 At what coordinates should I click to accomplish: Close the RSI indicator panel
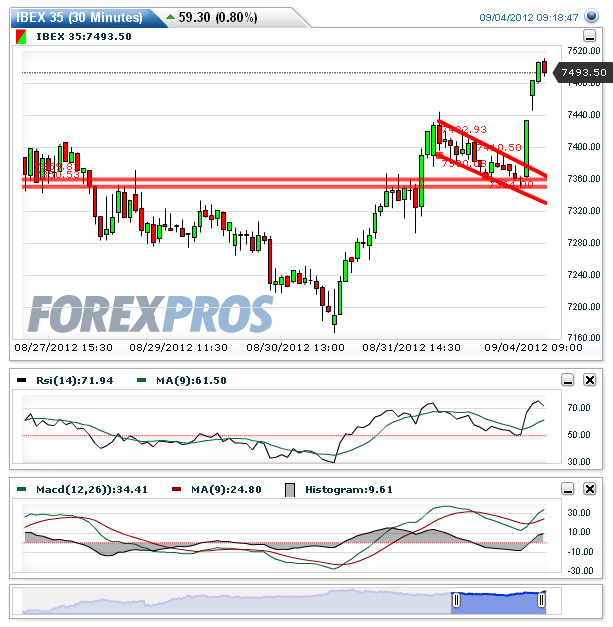pos(590,380)
